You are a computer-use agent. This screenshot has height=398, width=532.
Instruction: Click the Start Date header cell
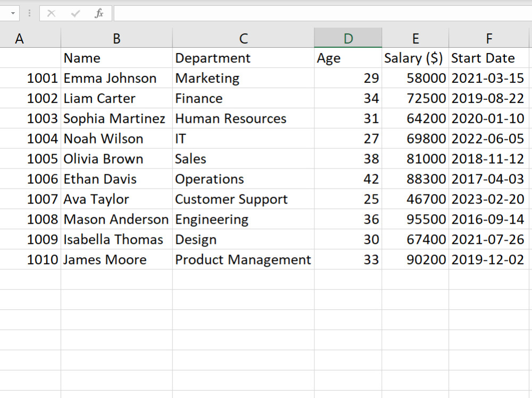point(489,58)
